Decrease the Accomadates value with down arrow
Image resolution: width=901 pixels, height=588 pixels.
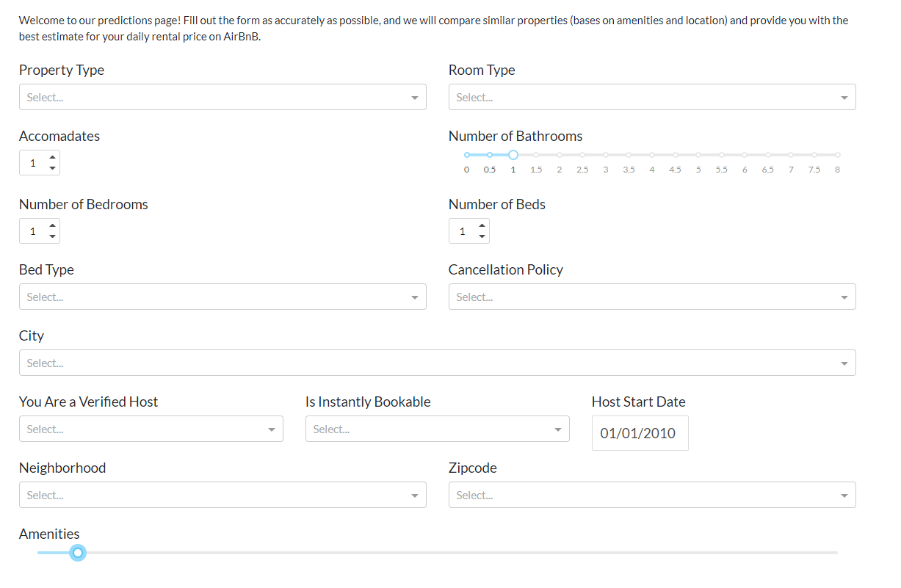tap(52, 168)
